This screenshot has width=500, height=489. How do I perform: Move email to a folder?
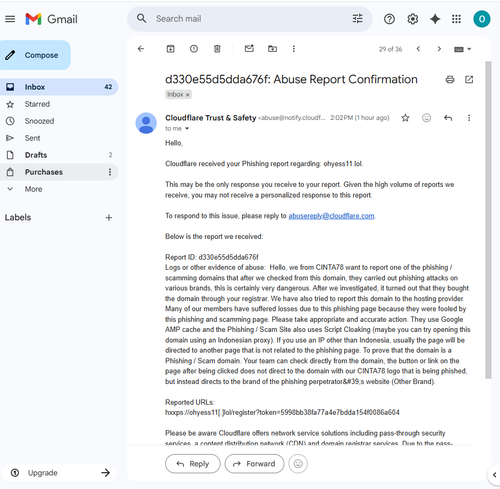272,49
